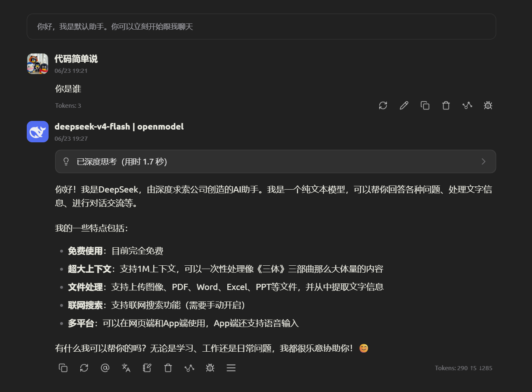Click the timestamp 06/23 19:21
The width and height of the screenshot is (532, 392).
coord(71,71)
